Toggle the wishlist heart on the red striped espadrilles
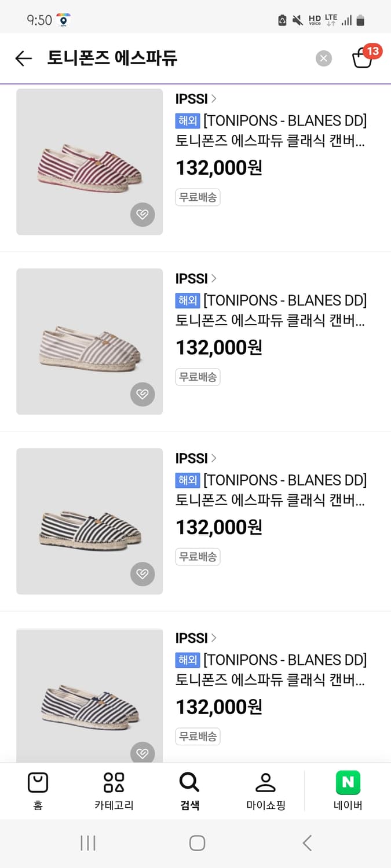Screen dimensions: 391x868 coord(142,215)
